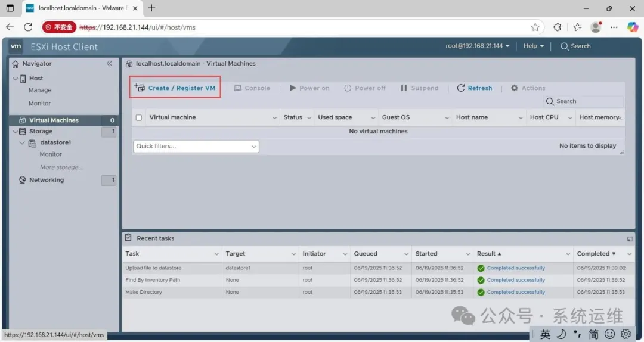The width and height of the screenshot is (644, 342).
Task: Open the Actions gear menu
Action: point(528,88)
